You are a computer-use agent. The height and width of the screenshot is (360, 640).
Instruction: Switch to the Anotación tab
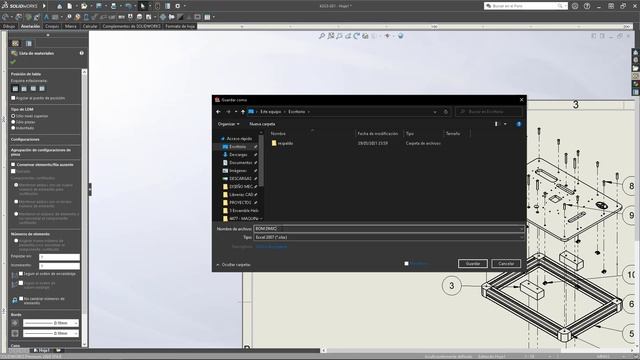click(x=30, y=26)
